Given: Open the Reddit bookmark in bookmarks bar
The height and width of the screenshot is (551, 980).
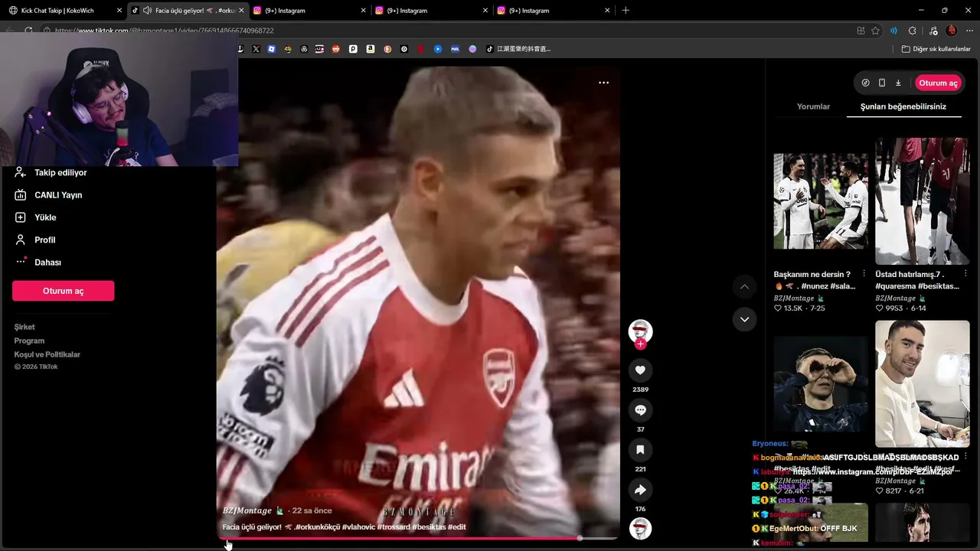Looking at the screenshot, I should [x=335, y=49].
